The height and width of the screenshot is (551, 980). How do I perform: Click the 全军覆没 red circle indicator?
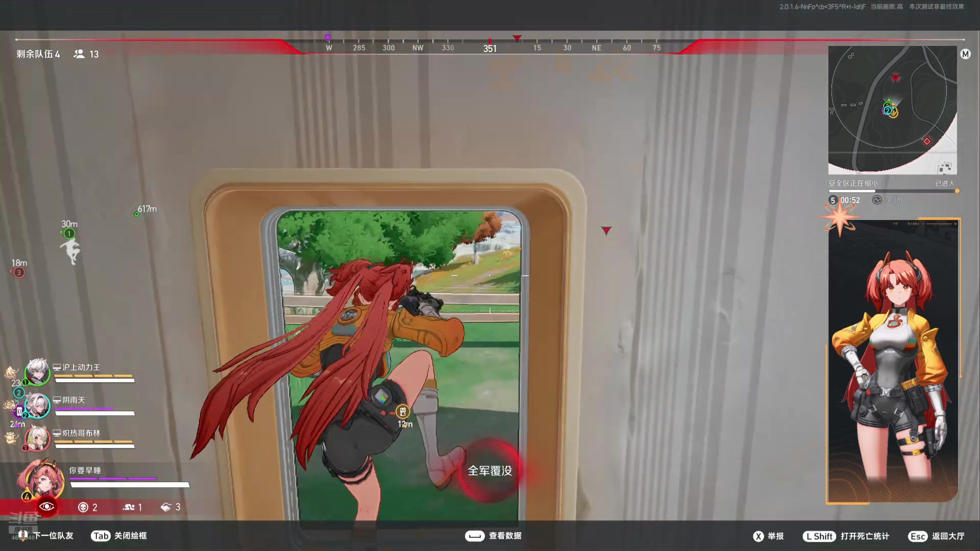click(490, 471)
